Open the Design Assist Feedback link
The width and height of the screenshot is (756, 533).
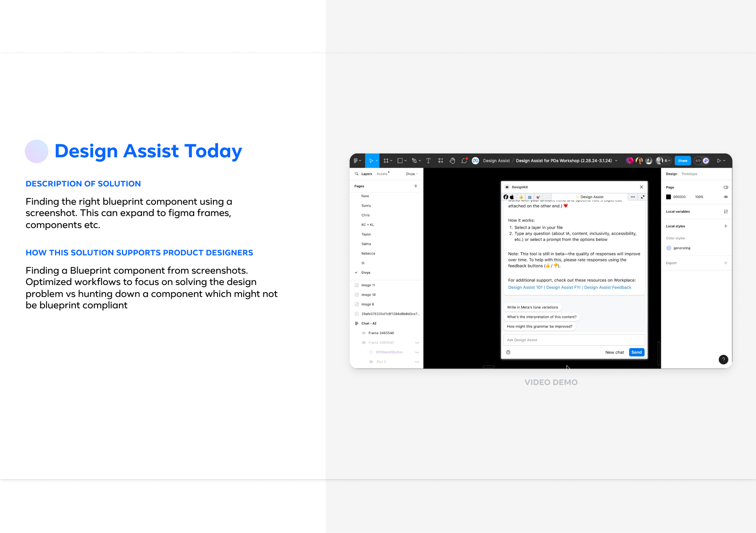coord(607,288)
